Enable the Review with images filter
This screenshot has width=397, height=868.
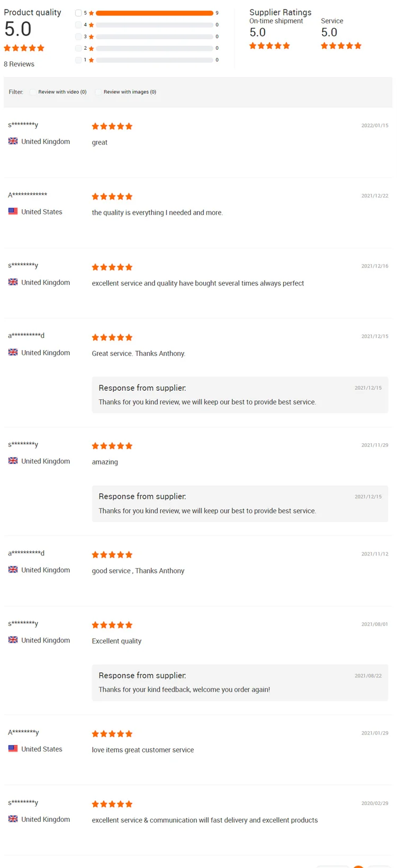[x=98, y=92]
